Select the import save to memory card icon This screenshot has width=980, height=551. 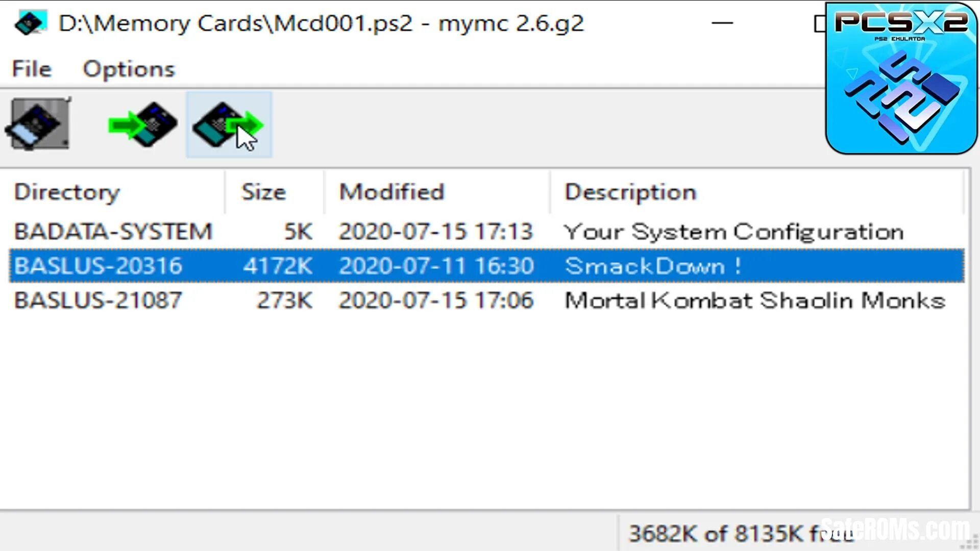(140, 124)
